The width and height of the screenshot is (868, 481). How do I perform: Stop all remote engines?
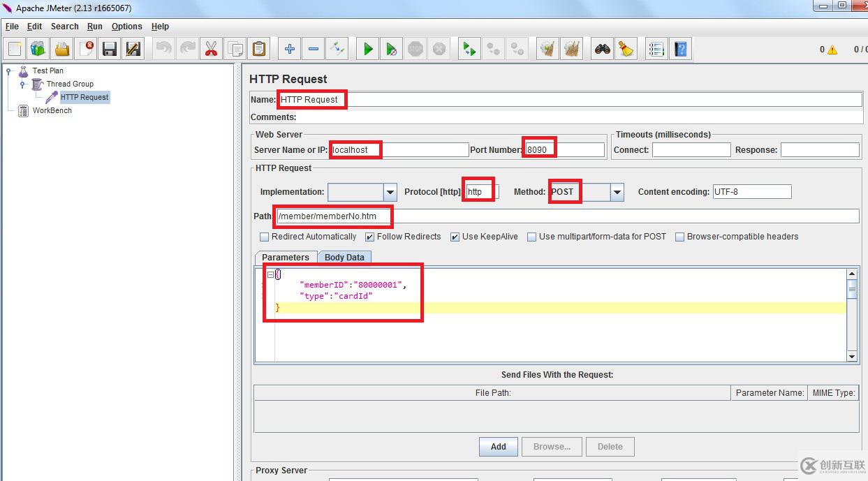pyautogui.click(x=494, y=49)
